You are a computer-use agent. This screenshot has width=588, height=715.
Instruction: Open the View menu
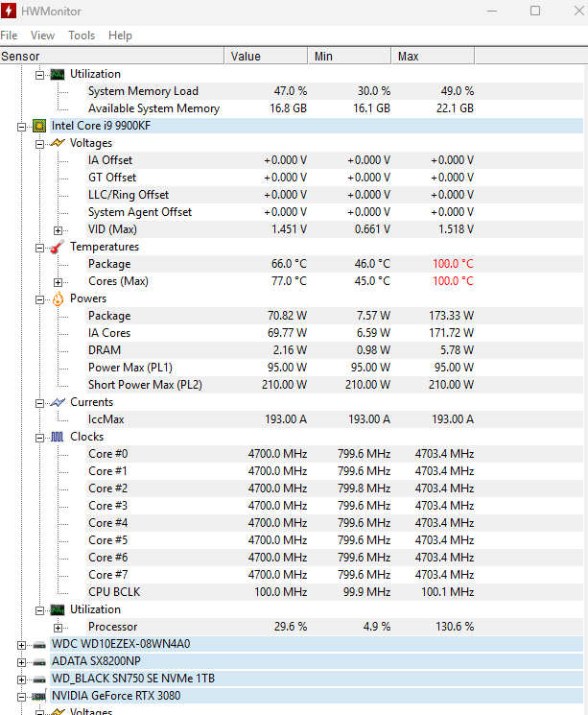point(42,36)
